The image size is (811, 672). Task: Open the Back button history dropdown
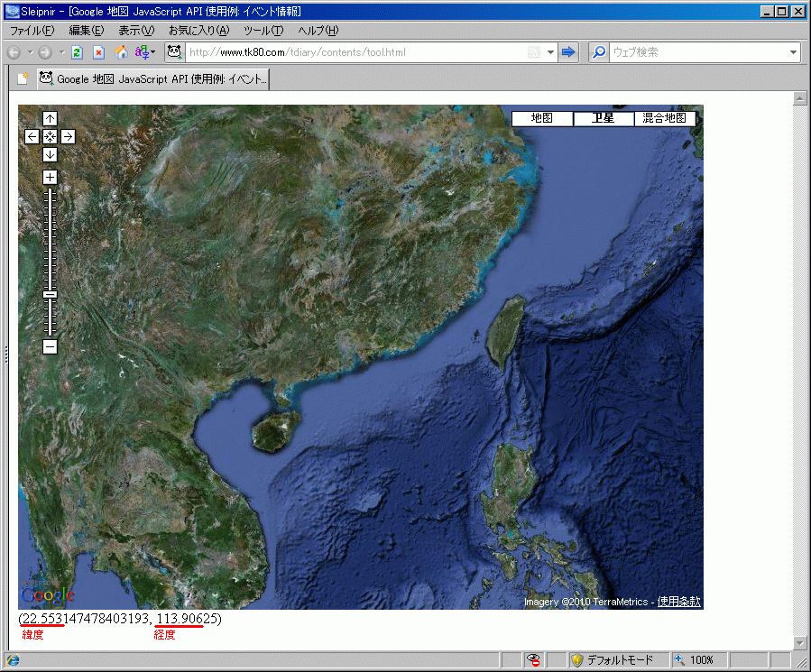click(x=30, y=52)
